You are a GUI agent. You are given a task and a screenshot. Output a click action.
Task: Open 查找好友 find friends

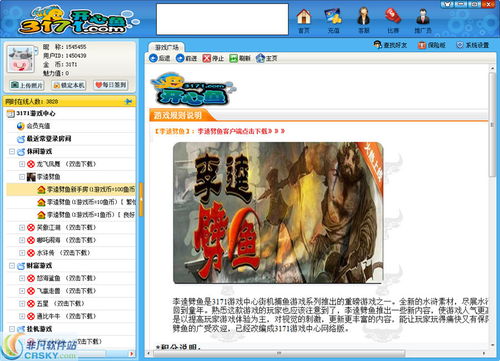[390, 45]
